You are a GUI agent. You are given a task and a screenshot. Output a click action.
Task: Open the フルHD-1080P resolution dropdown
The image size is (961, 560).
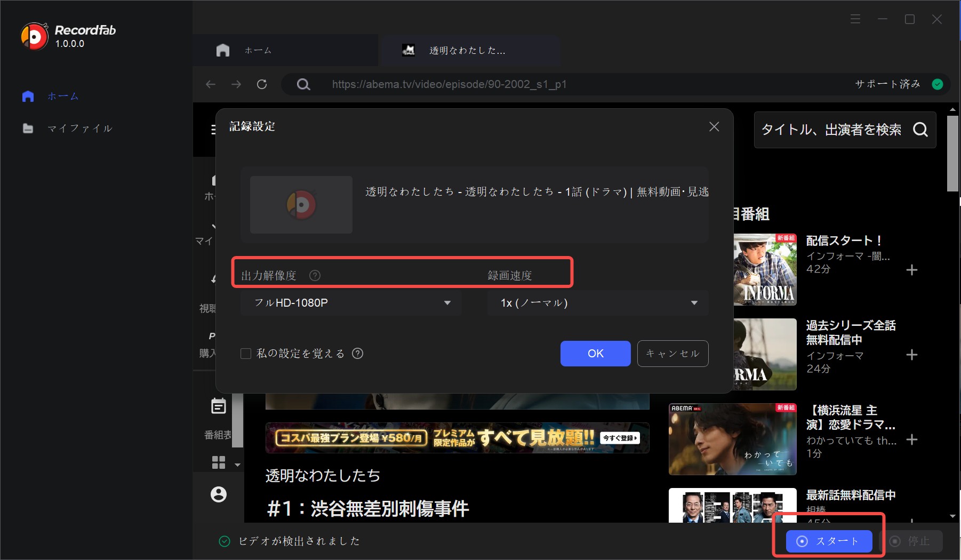(x=351, y=303)
